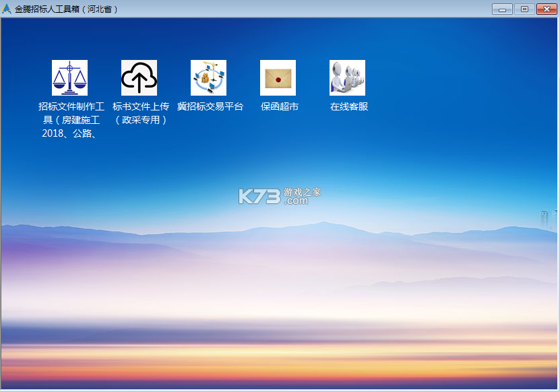Click the 保函超市 label
The width and height of the screenshot is (560, 392).
pos(279,106)
